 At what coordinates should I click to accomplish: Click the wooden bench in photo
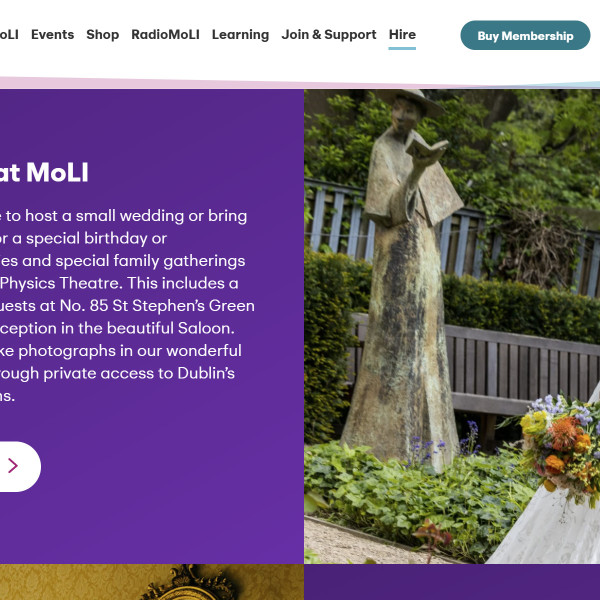(520, 369)
